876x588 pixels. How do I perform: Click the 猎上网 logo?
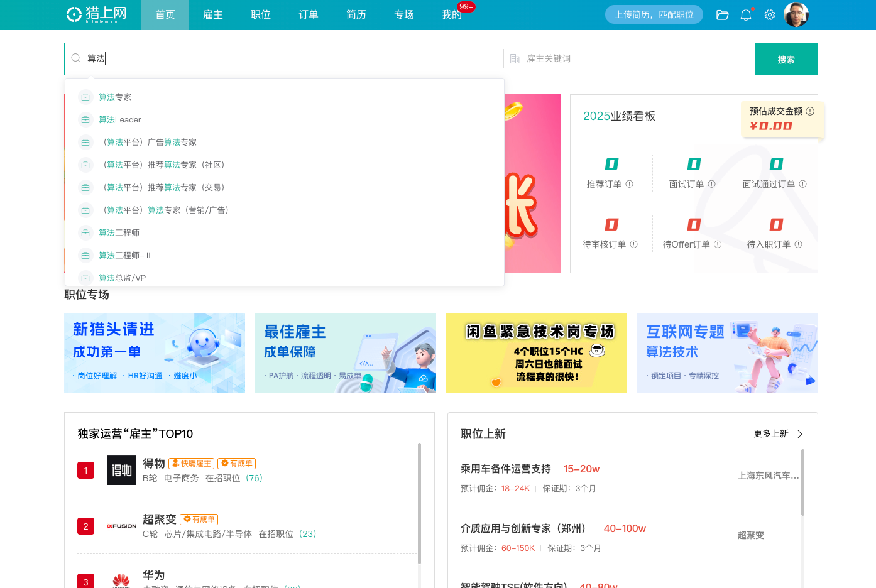click(96, 14)
